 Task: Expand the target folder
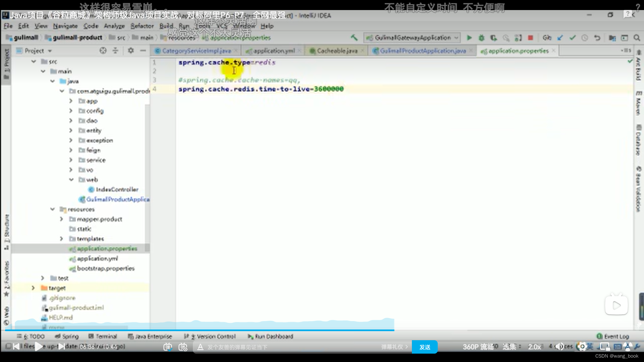[33, 288]
